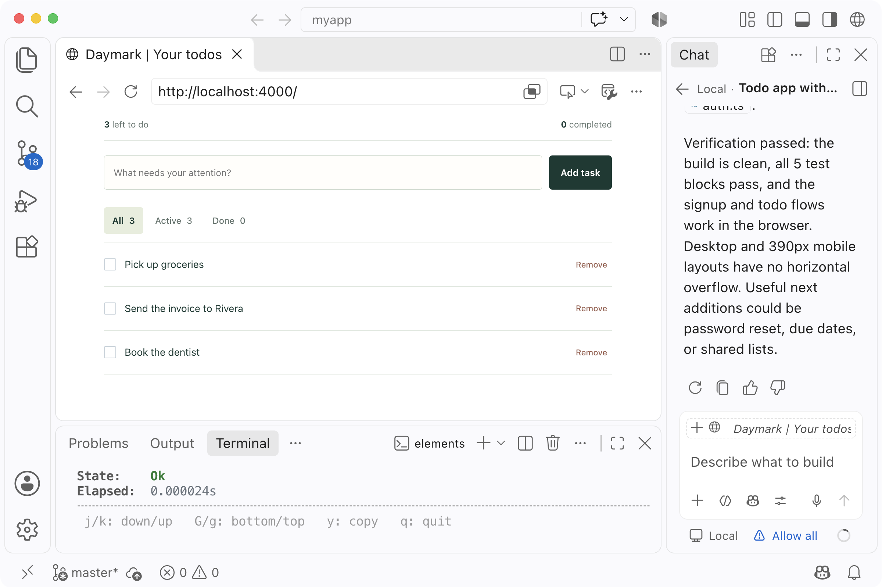Give thumbs down to chat response

pos(778,388)
